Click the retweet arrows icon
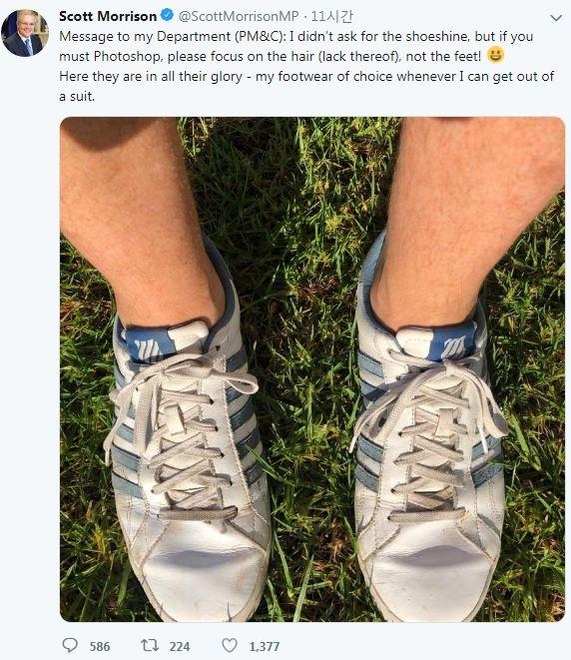The image size is (571, 660). pyautogui.click(x=149, y=645)
